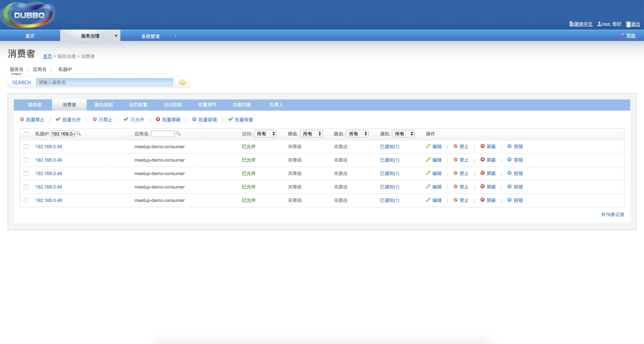644x344 pixels.
Task: Open the 通知 notify filter dropdown
Action: 403,134
